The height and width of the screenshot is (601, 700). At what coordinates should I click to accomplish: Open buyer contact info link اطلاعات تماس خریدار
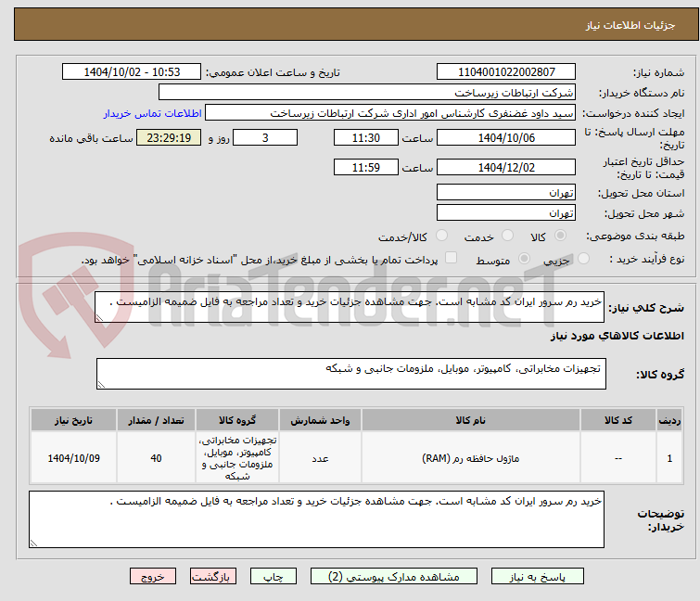(153, 113)
